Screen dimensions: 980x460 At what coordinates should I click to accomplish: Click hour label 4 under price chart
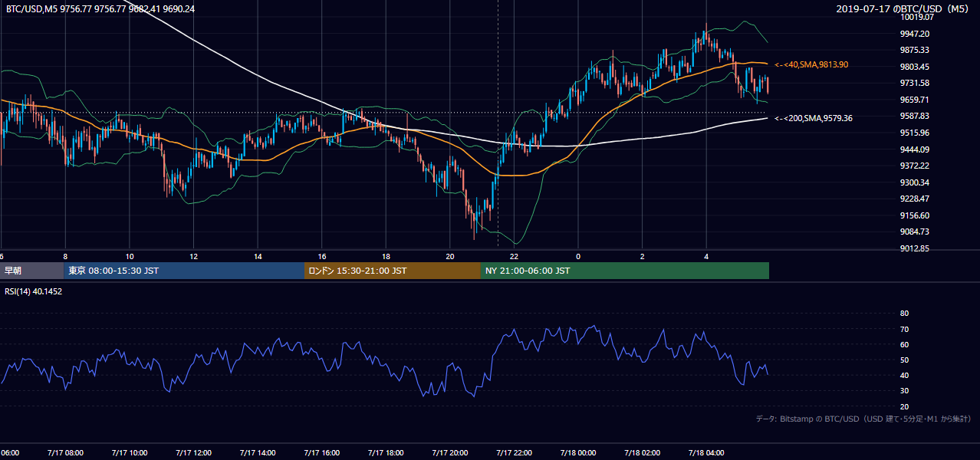[707, 257]
